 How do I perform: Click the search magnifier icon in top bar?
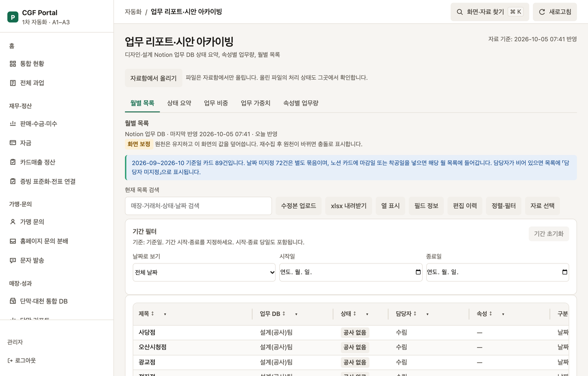click(x=460, y=12)
